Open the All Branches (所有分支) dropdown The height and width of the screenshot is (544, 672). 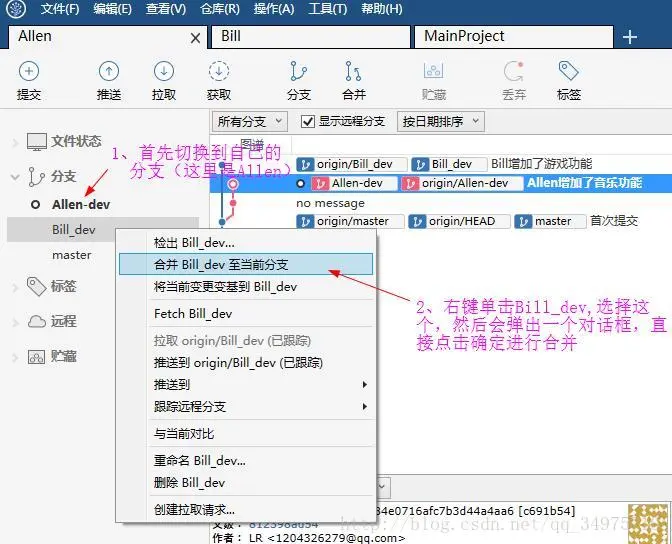point(250,122)
